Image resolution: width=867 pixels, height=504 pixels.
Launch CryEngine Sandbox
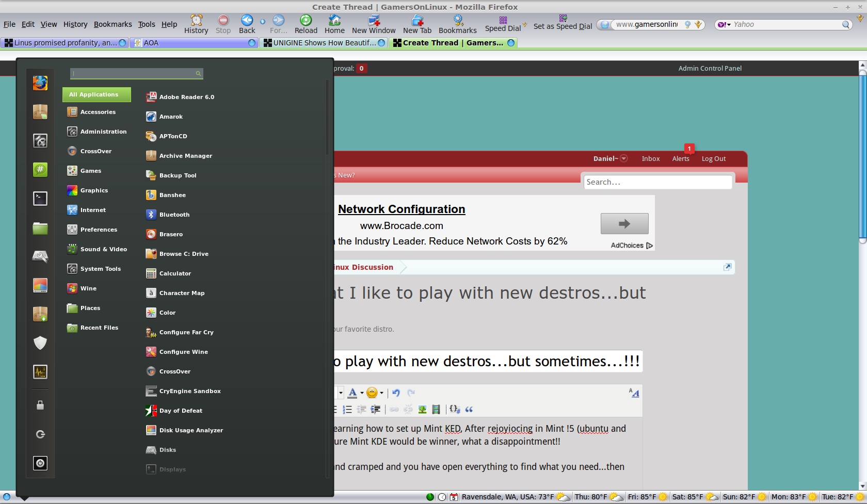184,391
